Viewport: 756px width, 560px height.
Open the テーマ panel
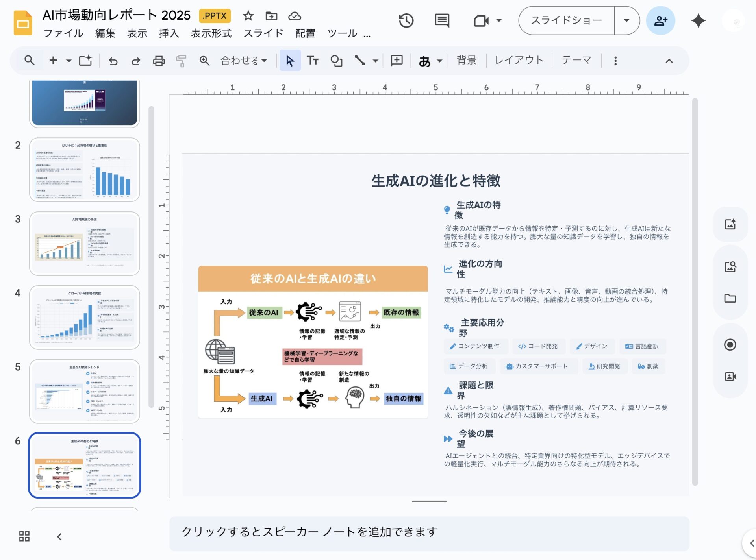[x=576, y=60]
